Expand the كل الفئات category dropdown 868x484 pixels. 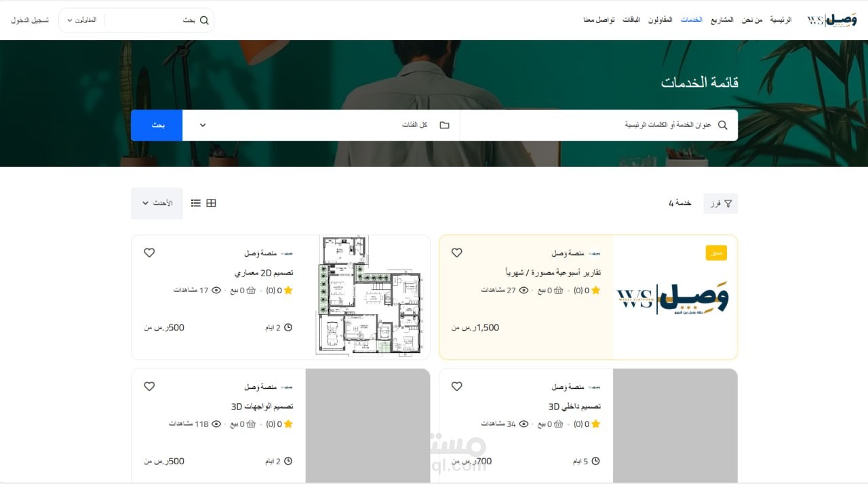[321, 126]
